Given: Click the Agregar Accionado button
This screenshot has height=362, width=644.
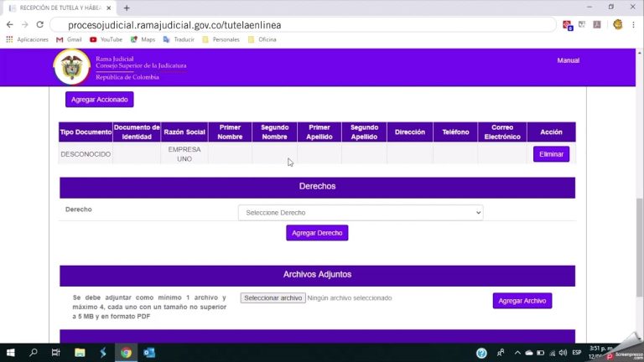Looking at the screenshot, I should coord(100,100).
